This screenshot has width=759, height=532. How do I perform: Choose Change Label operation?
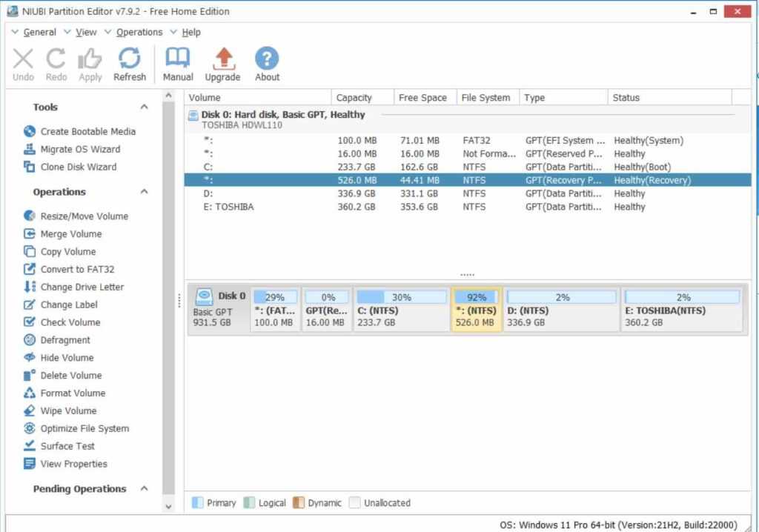tap(61, 305)
